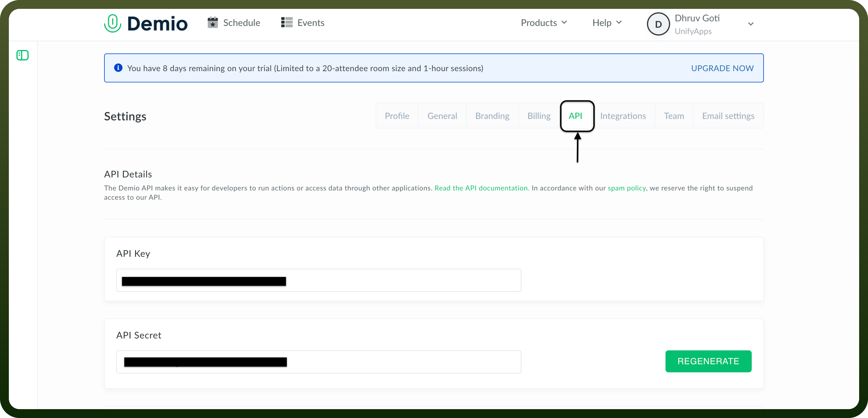This screenshot has width=868, height=418.
Task: Switch to the Billing tab
Action: click(539, 116)
